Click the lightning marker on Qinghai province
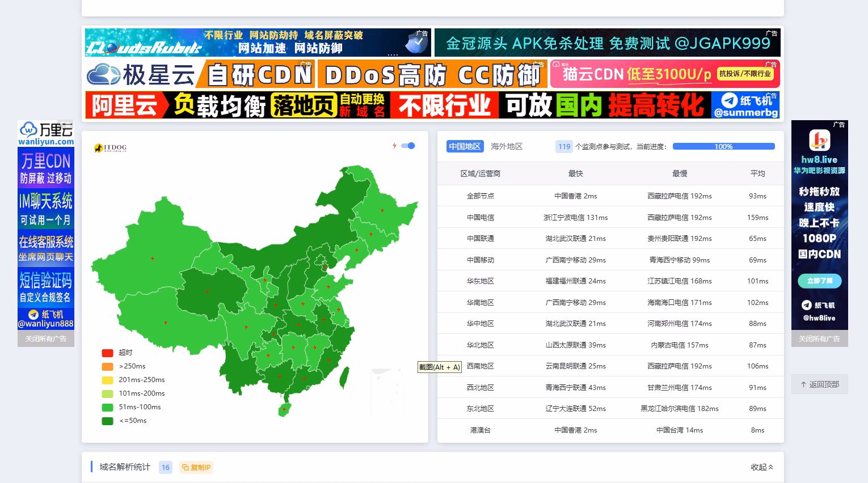 pyautogui.click(x=208, y=291)
